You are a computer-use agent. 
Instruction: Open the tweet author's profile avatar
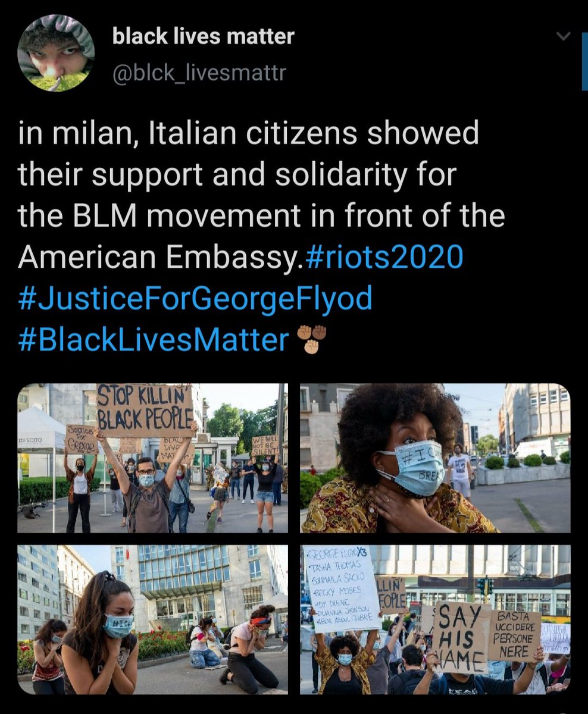point(56,54)
